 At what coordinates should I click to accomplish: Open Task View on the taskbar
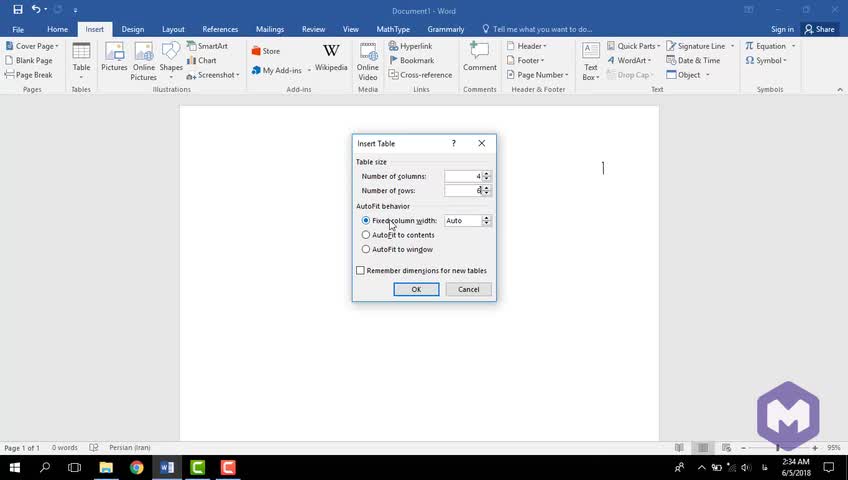[74, 467]
